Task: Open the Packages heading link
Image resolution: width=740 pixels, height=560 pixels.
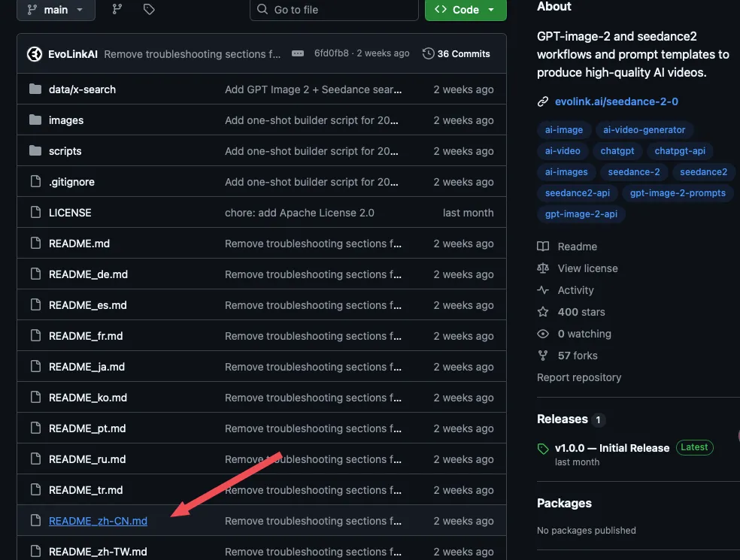Action: (564, 503)
